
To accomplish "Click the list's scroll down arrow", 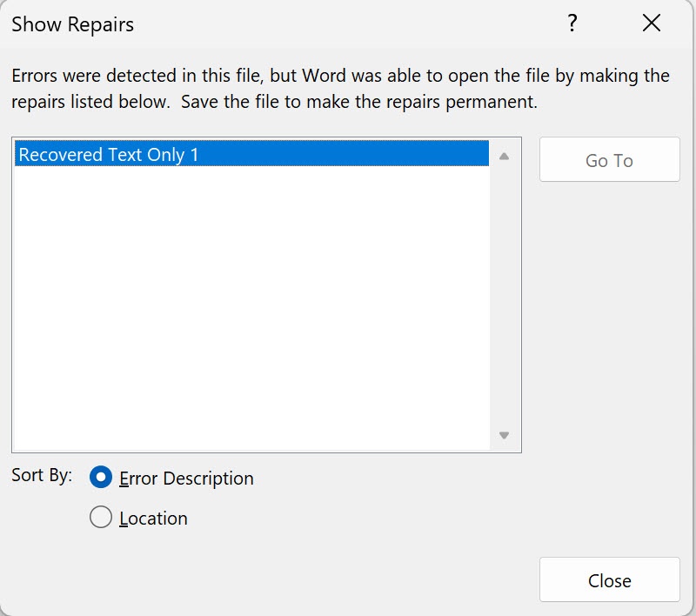I will coord(504,435).
